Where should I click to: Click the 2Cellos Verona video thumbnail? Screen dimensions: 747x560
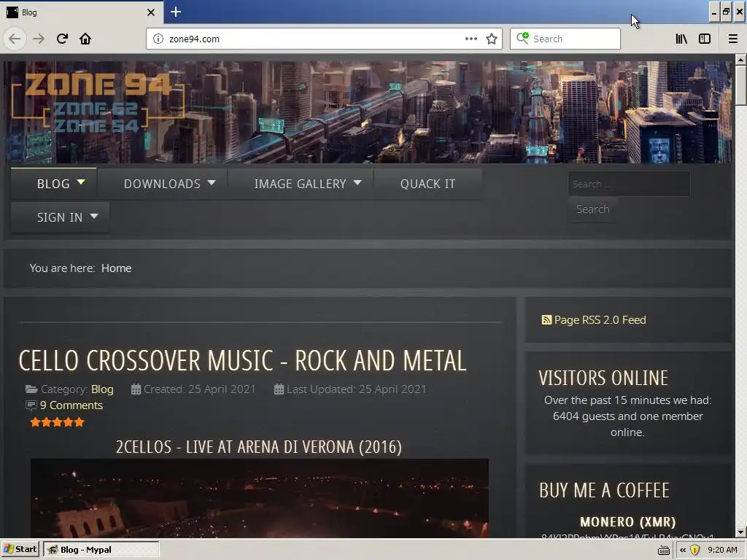[260, 498]
